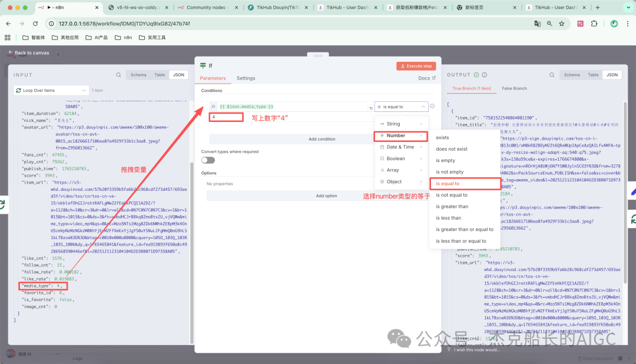Screen dimensions: 636x364
Task: Switch INPUT panel to Schema view
Action: point(138,75)
